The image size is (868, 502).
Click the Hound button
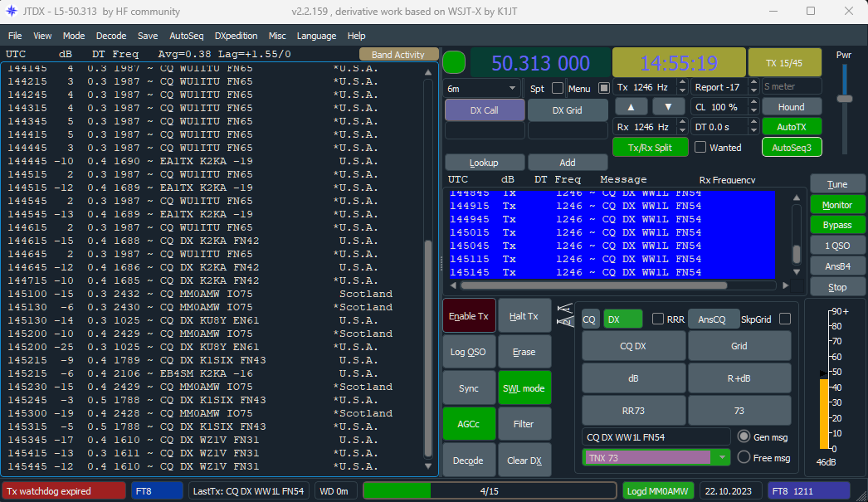[x=791, y=107]
